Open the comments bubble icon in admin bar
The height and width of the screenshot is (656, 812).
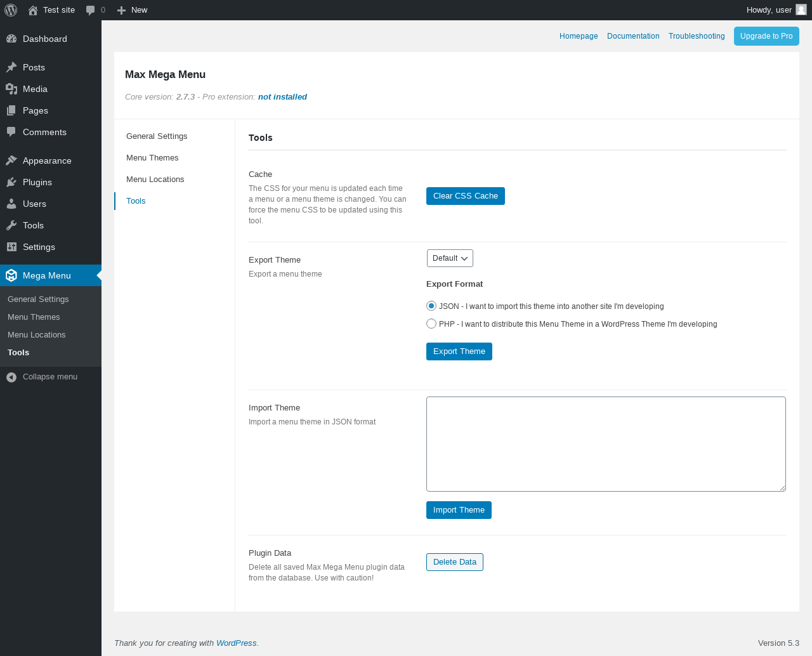[x=91, y=10]
